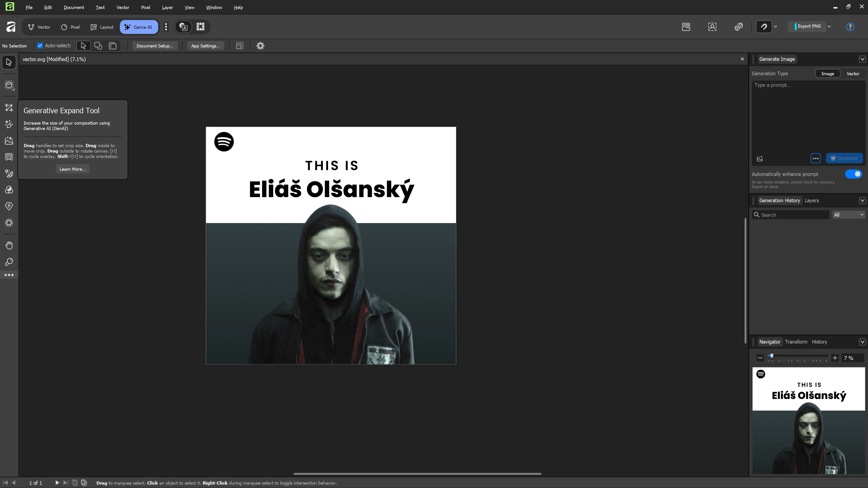Open App Settings
This screenshot has height=488, width=868.
(205, 46)
